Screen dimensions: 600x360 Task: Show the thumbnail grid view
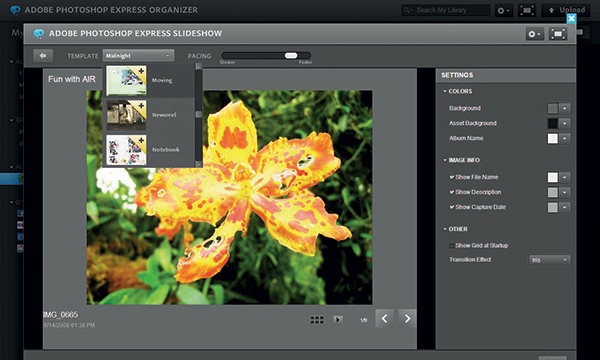click(x=317, y=319)
